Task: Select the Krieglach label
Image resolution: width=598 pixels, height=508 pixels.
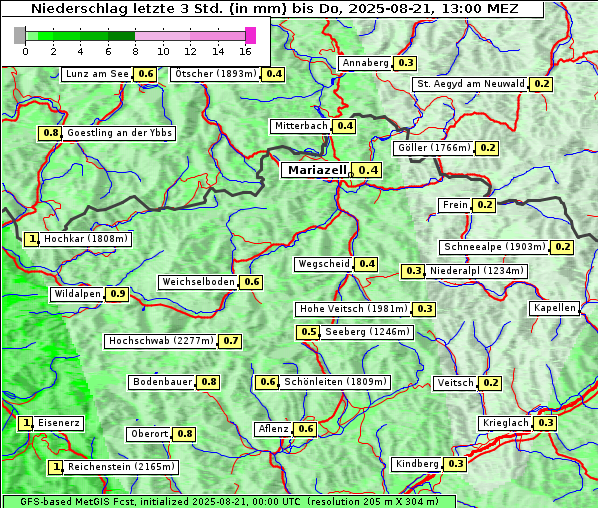Action: point(505,423)
